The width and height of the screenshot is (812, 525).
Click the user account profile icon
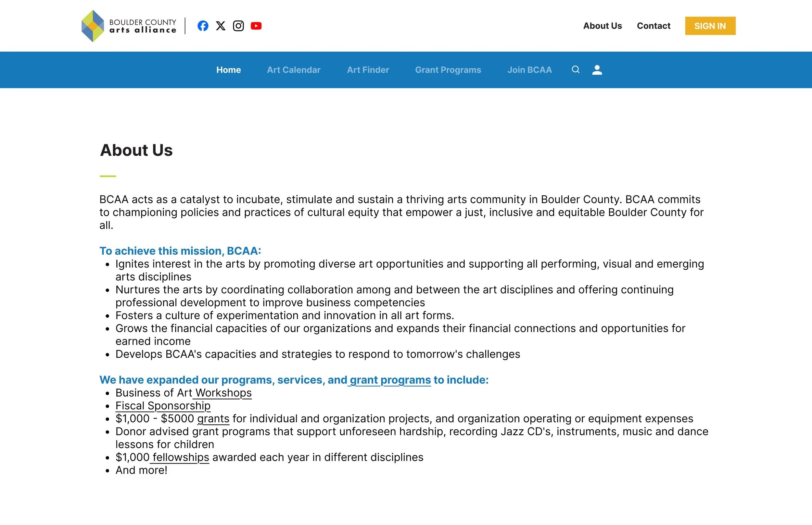[597, 70]
